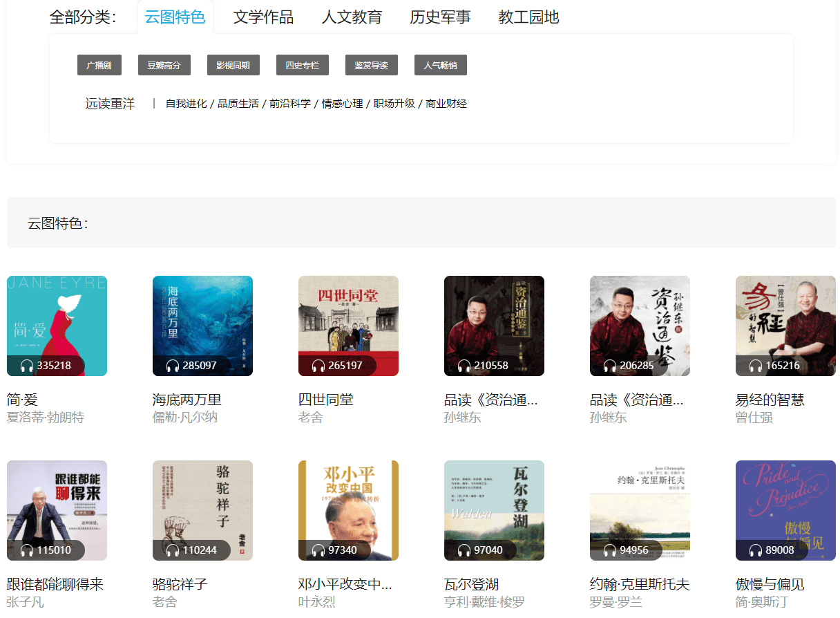This screenshot has height=618, width=840.
Task: Open the 文学作品 category tab
Action: click(x=263, y=17)
